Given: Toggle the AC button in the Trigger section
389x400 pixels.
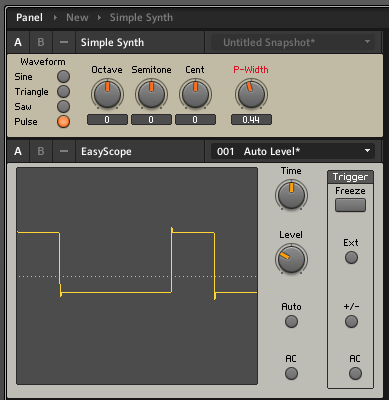Looking at the screenshot, I should (x=355, y=374).
